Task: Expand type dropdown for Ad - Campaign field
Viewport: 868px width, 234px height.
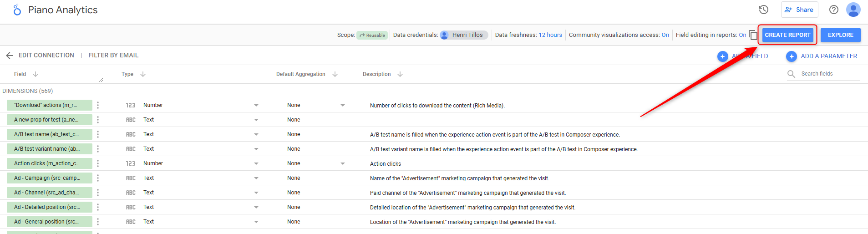Action: 256,178
